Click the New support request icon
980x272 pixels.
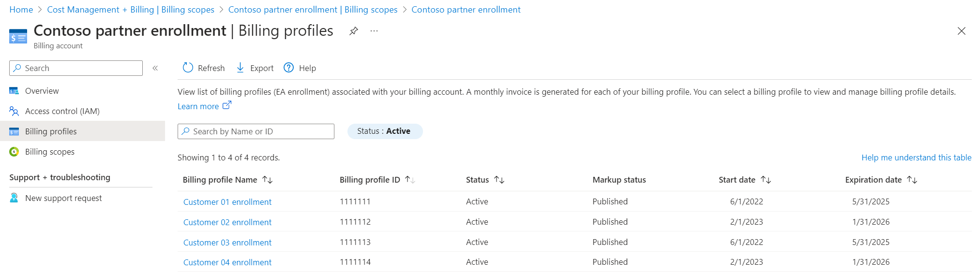(x=14, y=198)
